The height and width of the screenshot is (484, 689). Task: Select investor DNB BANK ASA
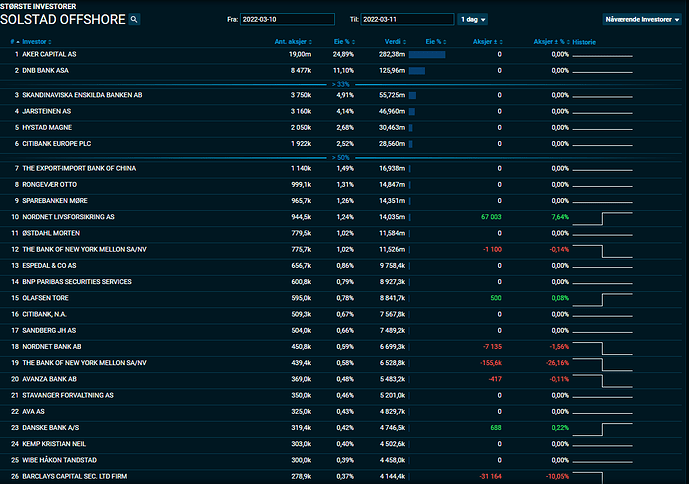click(45, 70)
